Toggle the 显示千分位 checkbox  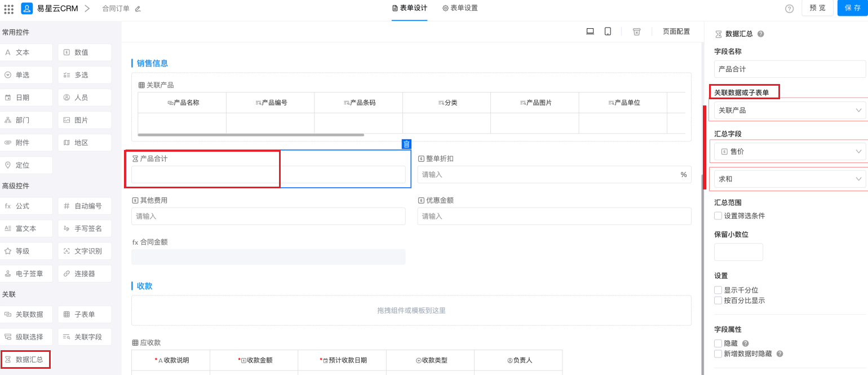click(x=718, y=290)
